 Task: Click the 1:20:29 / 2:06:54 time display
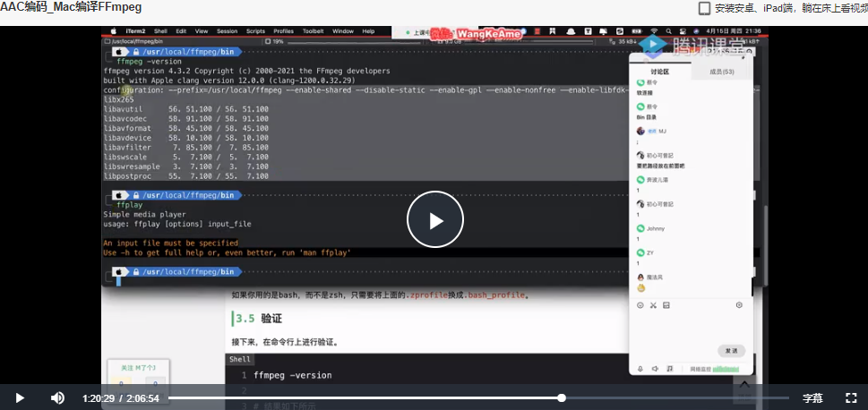point(121,398)
